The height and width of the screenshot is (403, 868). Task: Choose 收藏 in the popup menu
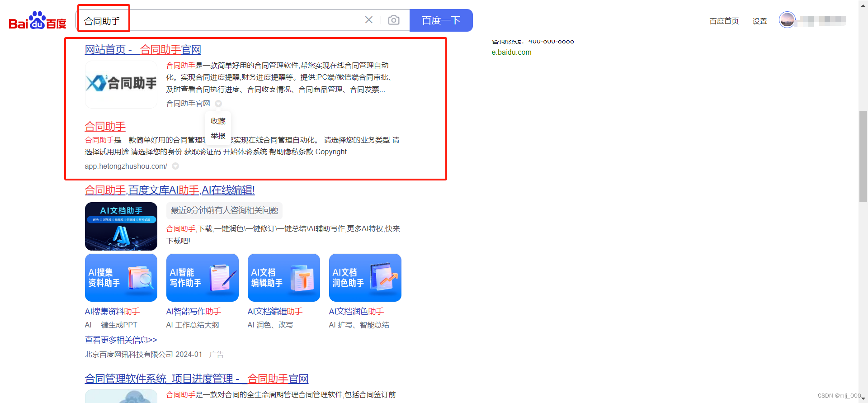218,121
